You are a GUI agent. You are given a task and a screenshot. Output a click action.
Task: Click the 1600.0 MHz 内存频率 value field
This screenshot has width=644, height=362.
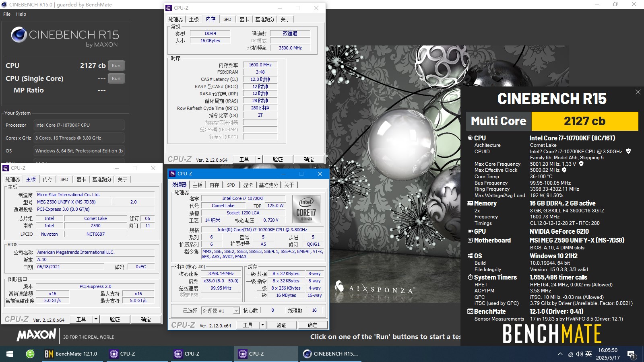(260, 65)
